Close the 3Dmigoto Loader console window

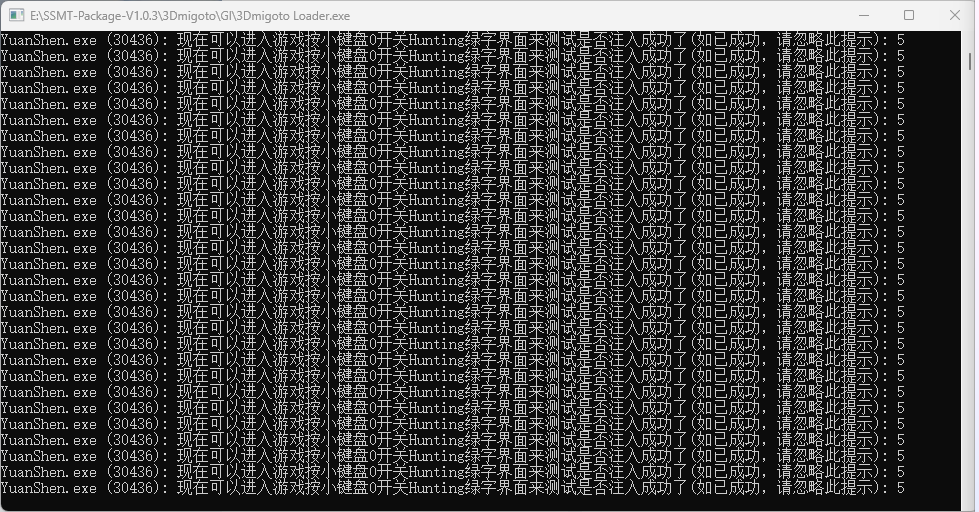pyautogui.click(x=955, y=16)
